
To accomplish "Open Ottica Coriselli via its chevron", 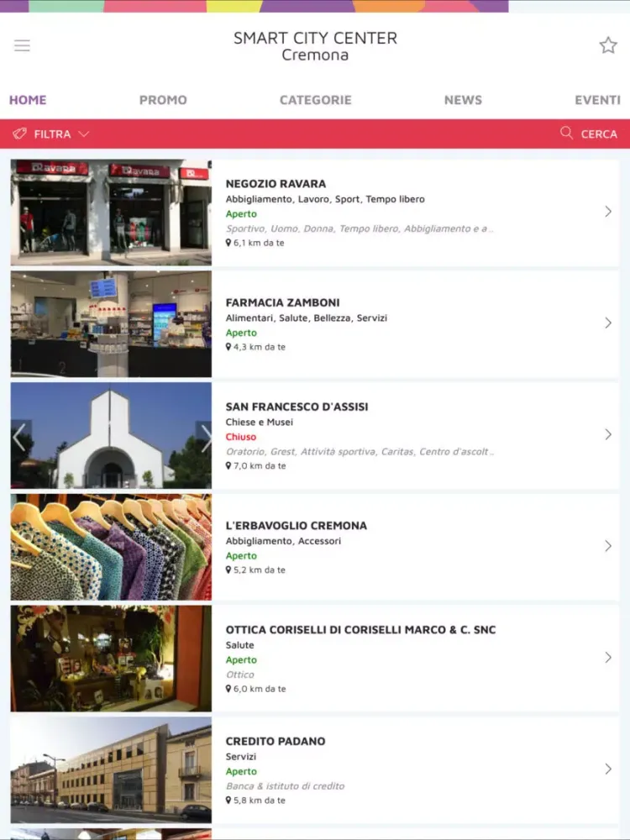I will point(608,658).
